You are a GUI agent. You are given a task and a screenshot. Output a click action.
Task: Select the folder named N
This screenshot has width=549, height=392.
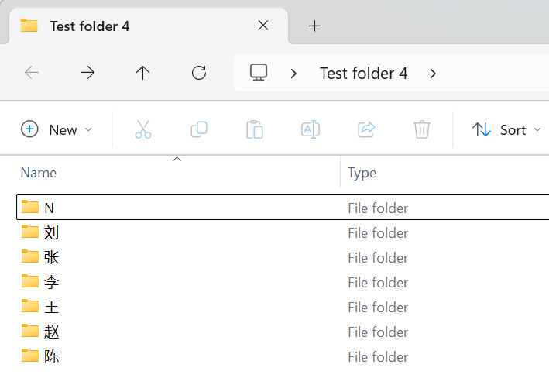tap(49, 208)
